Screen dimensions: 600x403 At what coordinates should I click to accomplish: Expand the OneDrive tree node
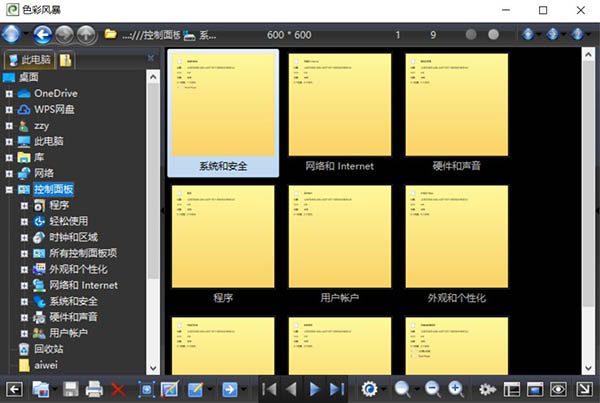tap(9, 93)
